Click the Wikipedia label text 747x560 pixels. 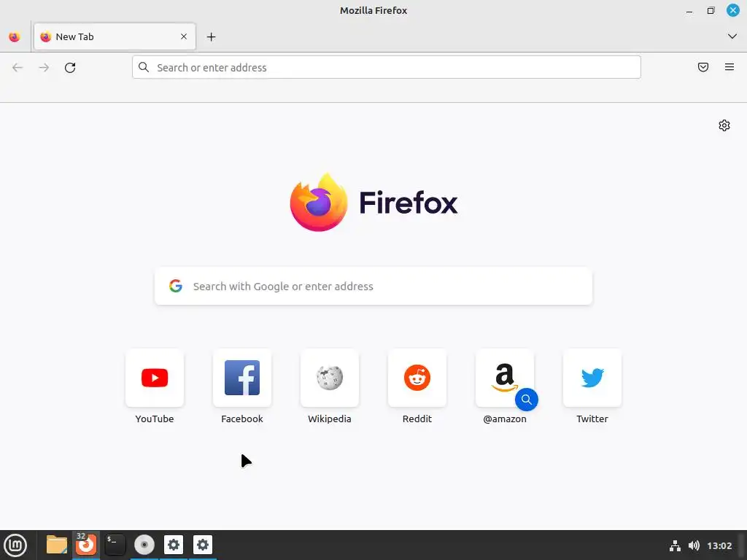[330, 419]
